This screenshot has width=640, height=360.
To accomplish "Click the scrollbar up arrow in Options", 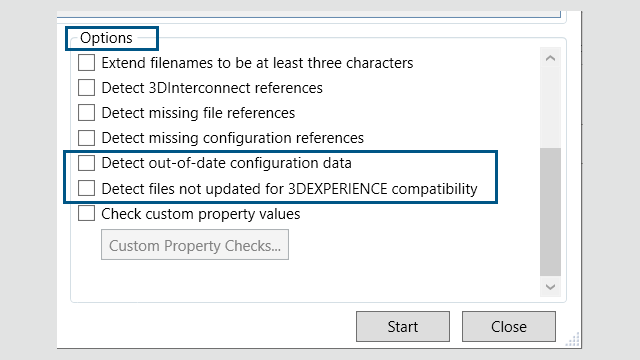I will (550, 58).
